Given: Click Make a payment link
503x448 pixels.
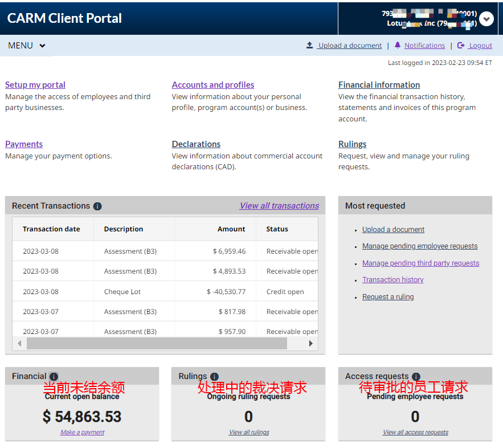Looking at the screenshot, I should [x=83, y=432].
